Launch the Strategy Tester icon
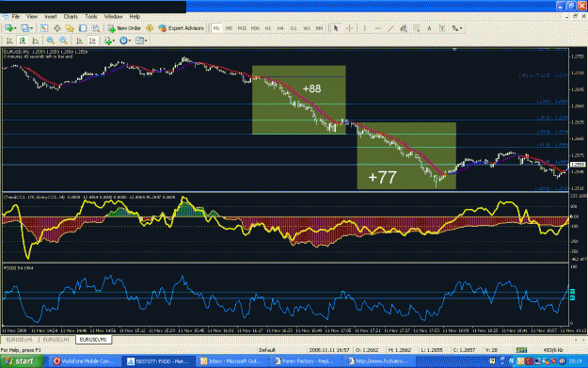The height and width of the screenshot is (368, 588). (96, 28)
